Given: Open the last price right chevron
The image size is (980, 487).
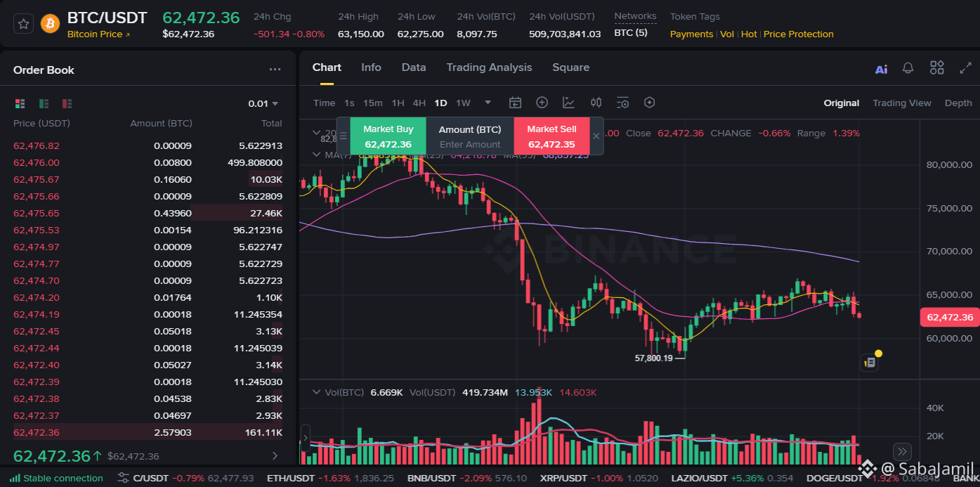Looking at the screenshot, I should click(275, 456).
